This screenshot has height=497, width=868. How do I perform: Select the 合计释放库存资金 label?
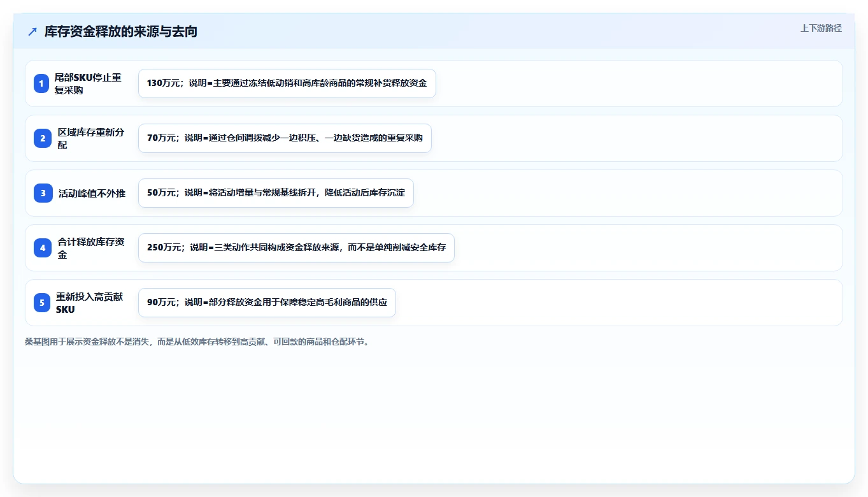pos(91,248)
